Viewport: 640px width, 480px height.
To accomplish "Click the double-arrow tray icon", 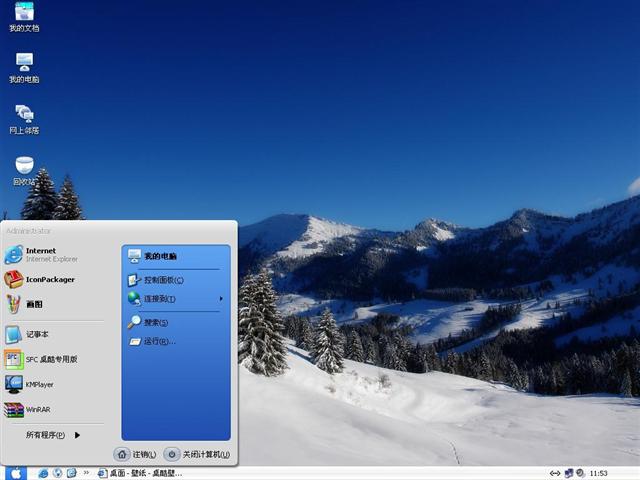I will click(x=555, y=473).
